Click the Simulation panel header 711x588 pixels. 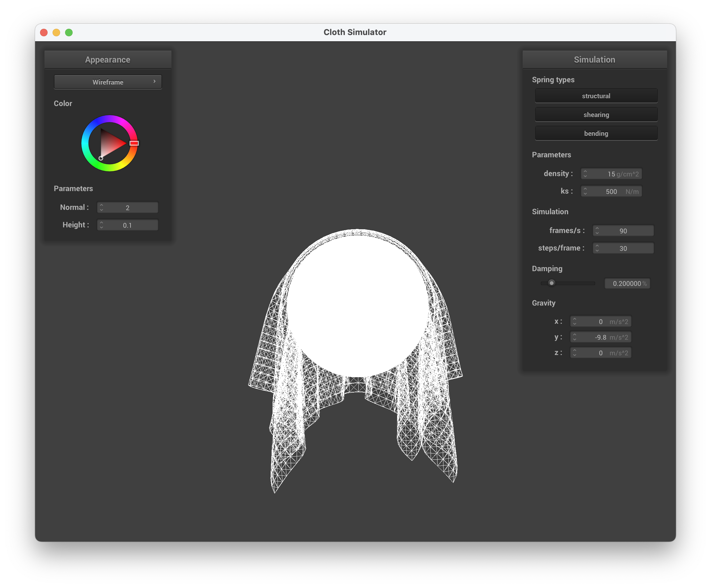594,59
